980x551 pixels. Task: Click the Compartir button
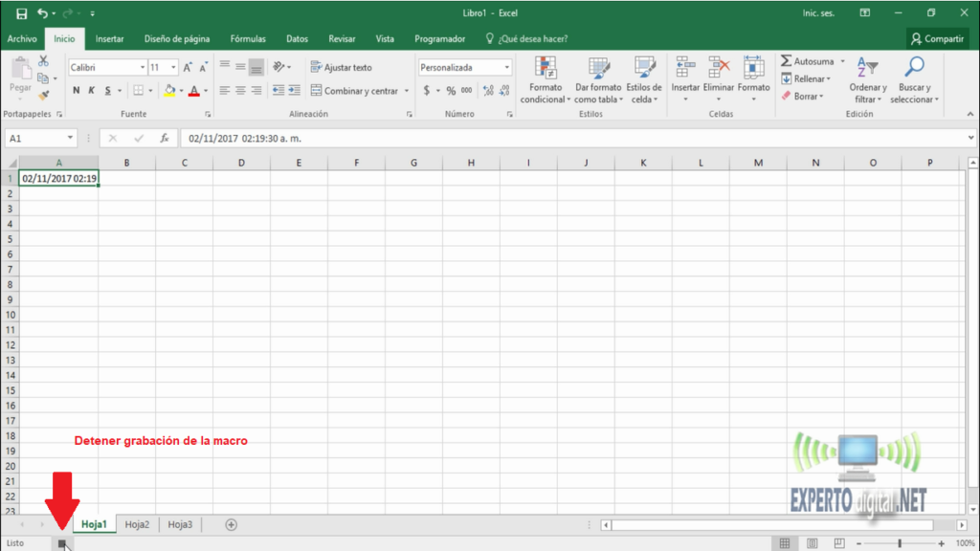click(x=937, y=39)
